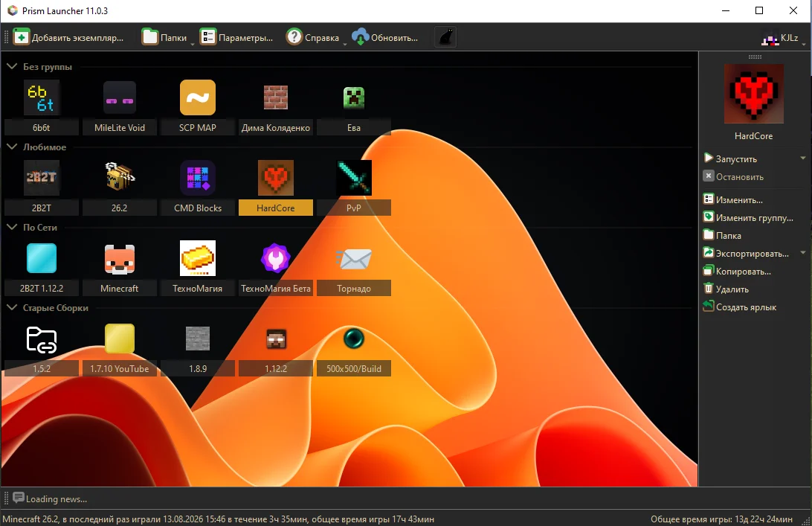The width and height of the screenshot is (812, 526).
Task: Select the Minecraft fox instance icon
Action: [x=120, y=258]
